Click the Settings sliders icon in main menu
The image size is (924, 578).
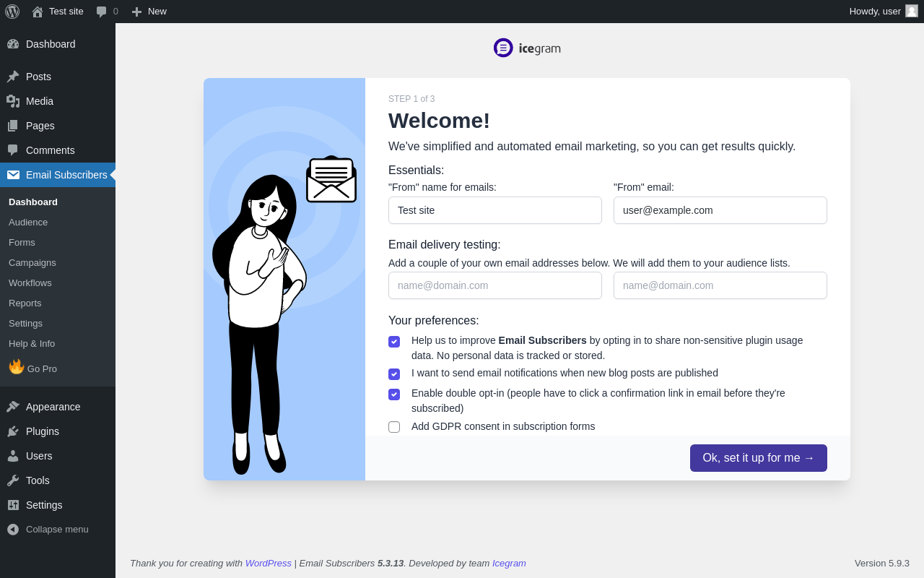[13, 505]
